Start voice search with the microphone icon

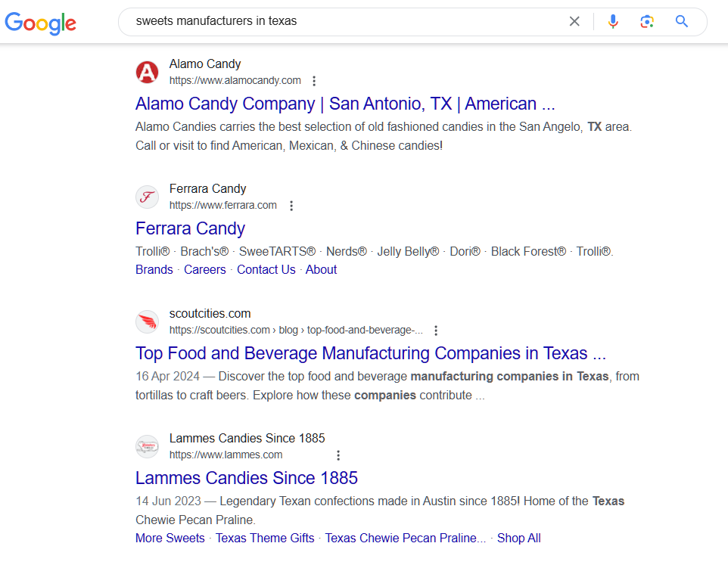pyautogui.click(x=613, y=21)
